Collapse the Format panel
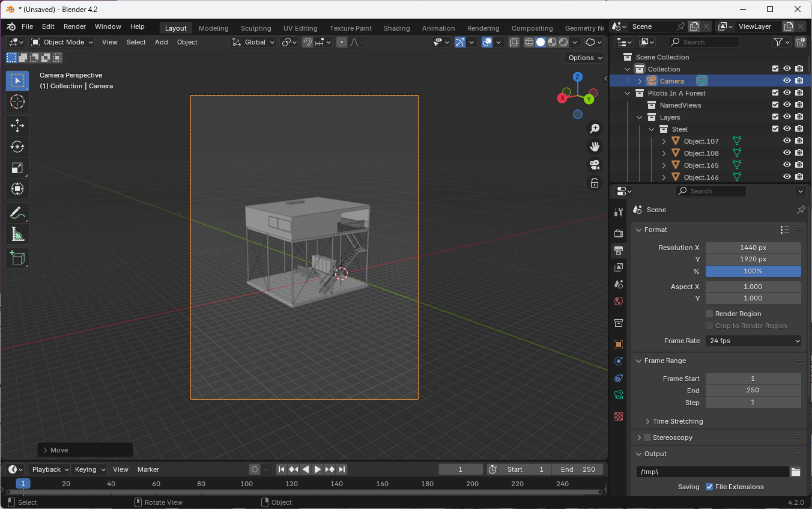This screenshot has width=812, height=509. [639, 230]
